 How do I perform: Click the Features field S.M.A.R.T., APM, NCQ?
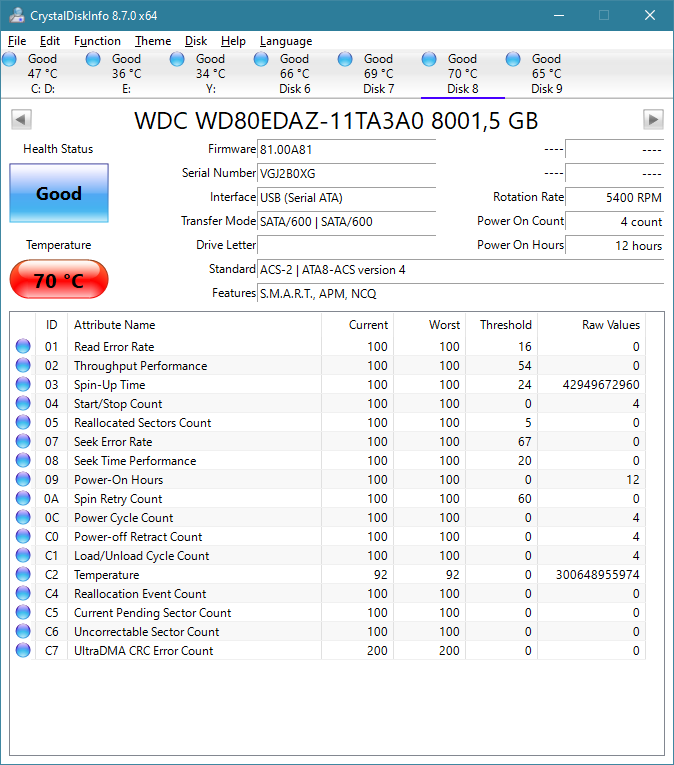(x=460, y=293)
